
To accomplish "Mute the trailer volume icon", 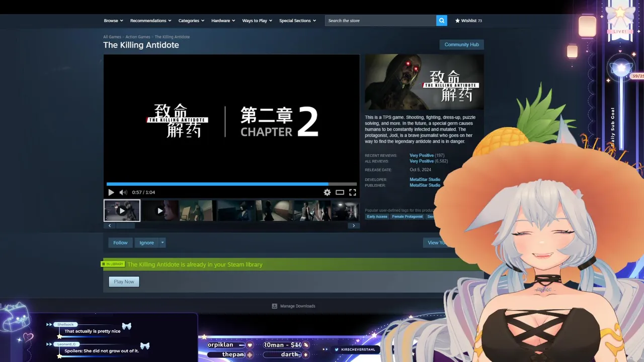I will (123, 192).
